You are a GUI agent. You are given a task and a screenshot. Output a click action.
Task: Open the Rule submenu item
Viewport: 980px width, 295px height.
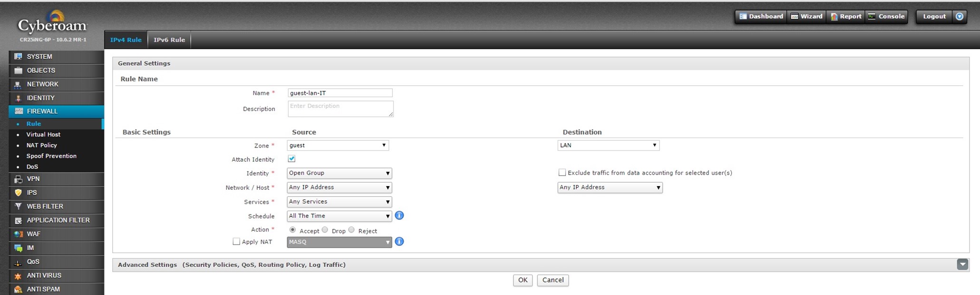[x=34, y=124]
